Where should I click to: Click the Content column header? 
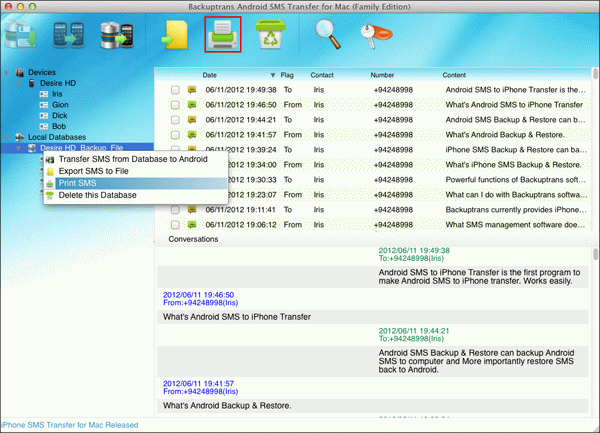[454, 75]
